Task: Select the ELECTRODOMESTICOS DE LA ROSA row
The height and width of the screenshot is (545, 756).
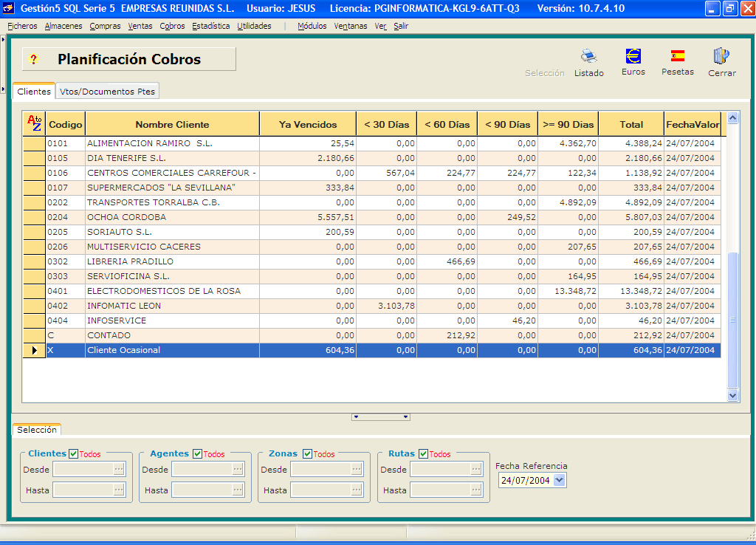Action: (x=163, y=291)
